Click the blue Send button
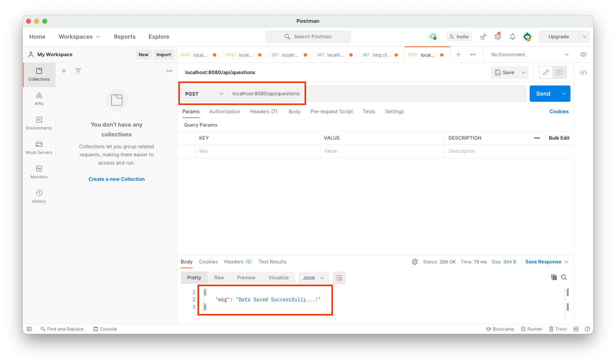The height and width of the screenshot is (364, 616). 543,94
